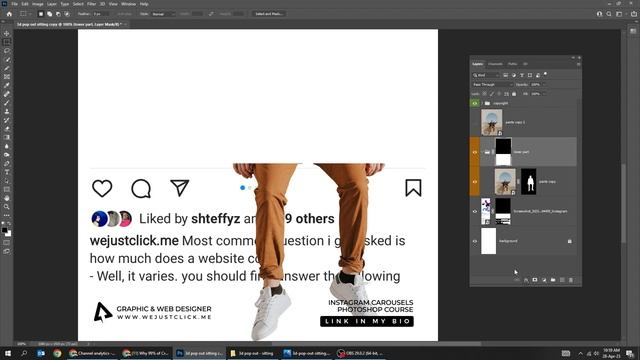Switch to the Channels tab

click(495, 64)
